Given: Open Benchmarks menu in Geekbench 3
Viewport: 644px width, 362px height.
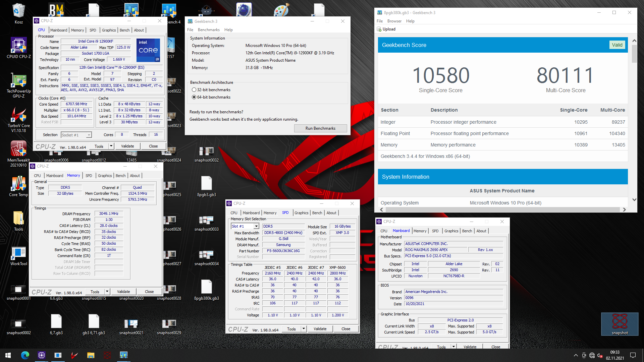Looking at the screenshot, I should point(209,30).
